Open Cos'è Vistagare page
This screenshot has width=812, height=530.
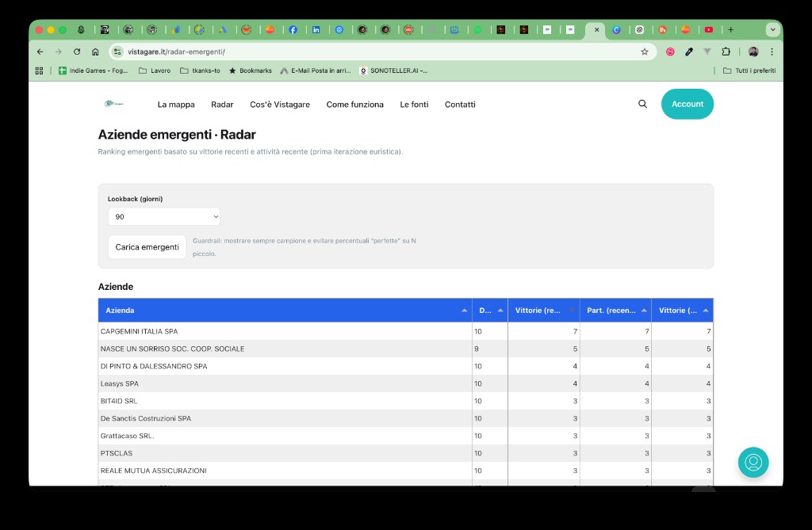click(x=280, y=105)
